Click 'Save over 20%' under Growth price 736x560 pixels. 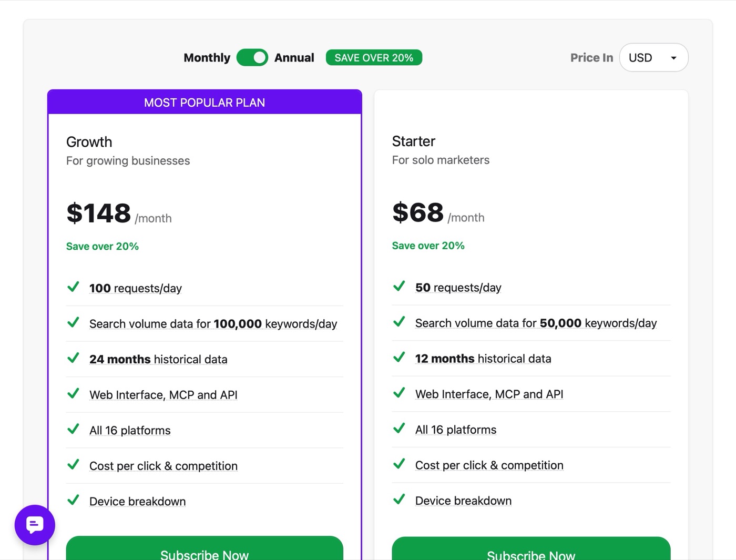tap(103, 246)
